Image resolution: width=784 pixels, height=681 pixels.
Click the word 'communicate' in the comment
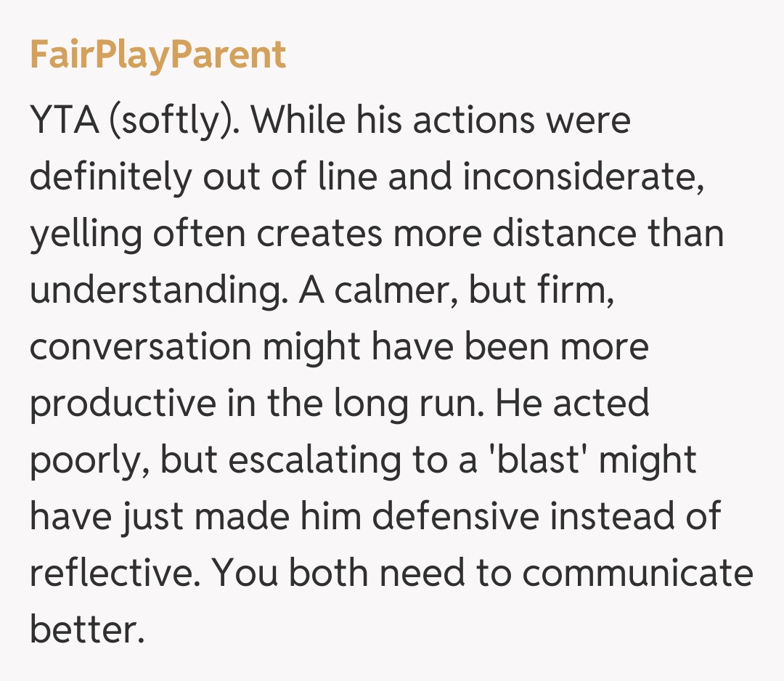638,574
